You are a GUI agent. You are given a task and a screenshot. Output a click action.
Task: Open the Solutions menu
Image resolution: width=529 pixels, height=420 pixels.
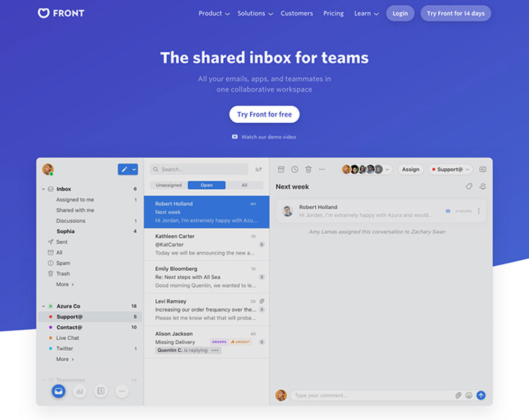point(255,14)
